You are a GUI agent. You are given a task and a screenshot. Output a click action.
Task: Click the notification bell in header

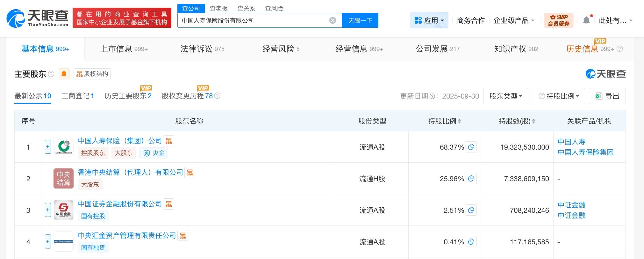(x=586, y=21)
